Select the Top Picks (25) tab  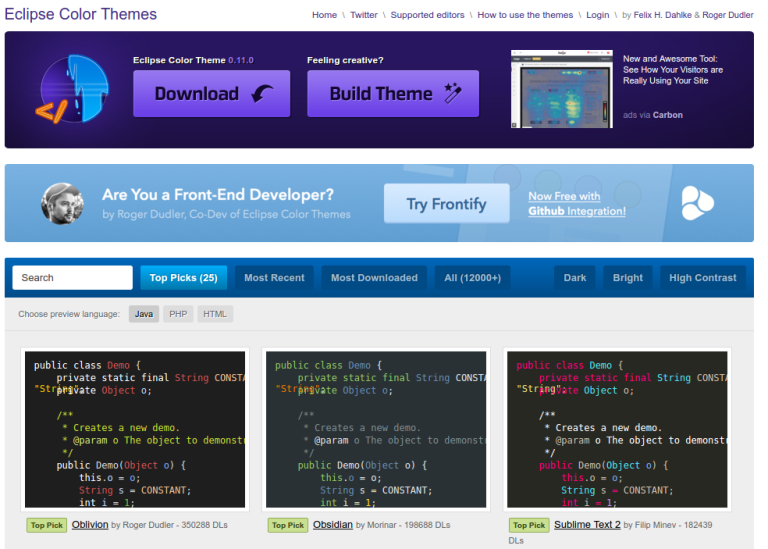pos(183,278)
